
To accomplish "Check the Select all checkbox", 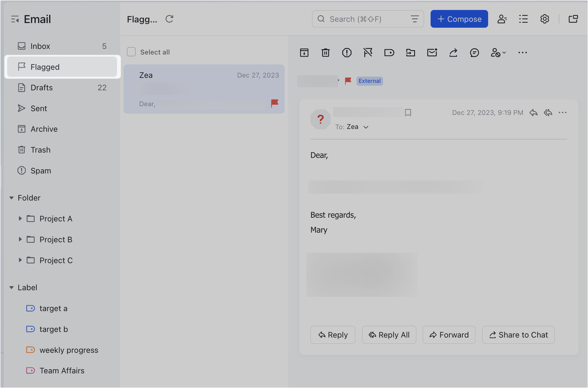I will (x=131, y=52).
